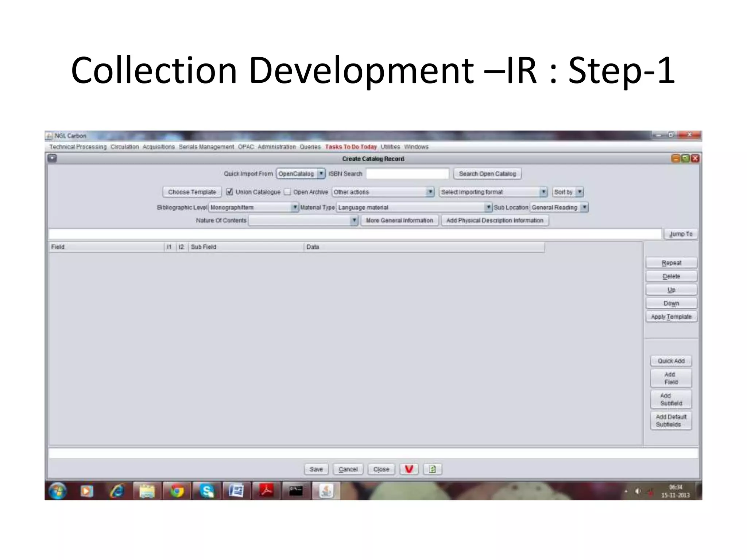The width and height of the screenshot is (747, 560).
Task: Open Utilities menu
Action: (x=390, y=147)
